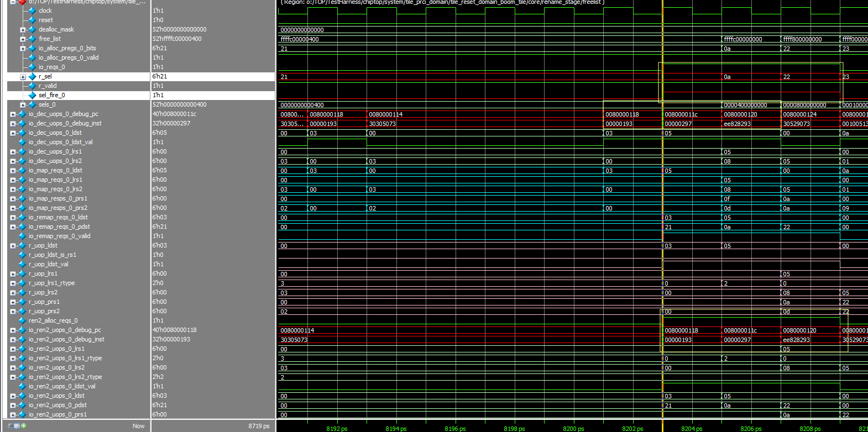This screenshot has width=868, height=432.
Task: Click the signal icon of r_uop_ldst_val
Action: click(x=22, y=264)
